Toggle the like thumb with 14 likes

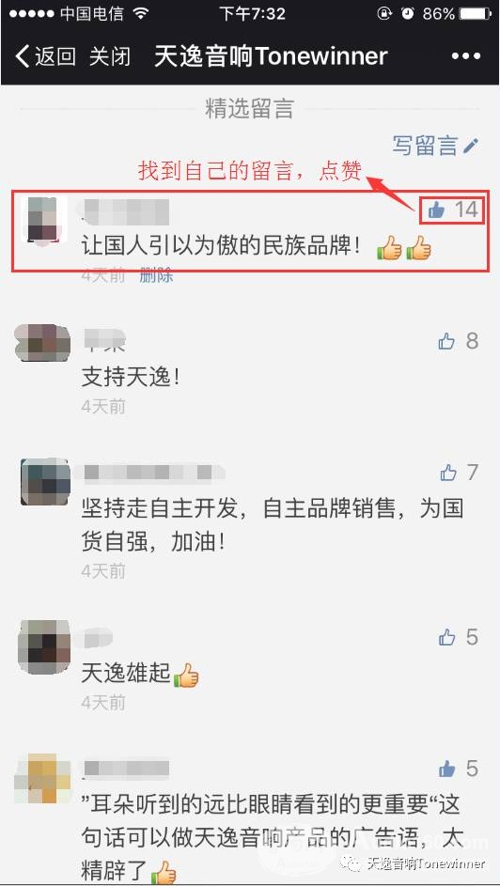[436, 211]
